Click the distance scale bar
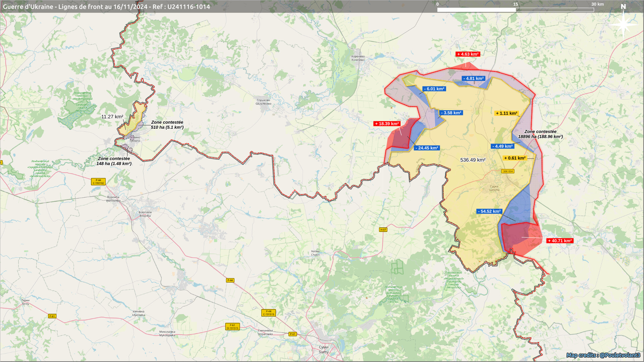Image resolution: width=644 pixels, height=362 pixels. [x=515, y=10]
